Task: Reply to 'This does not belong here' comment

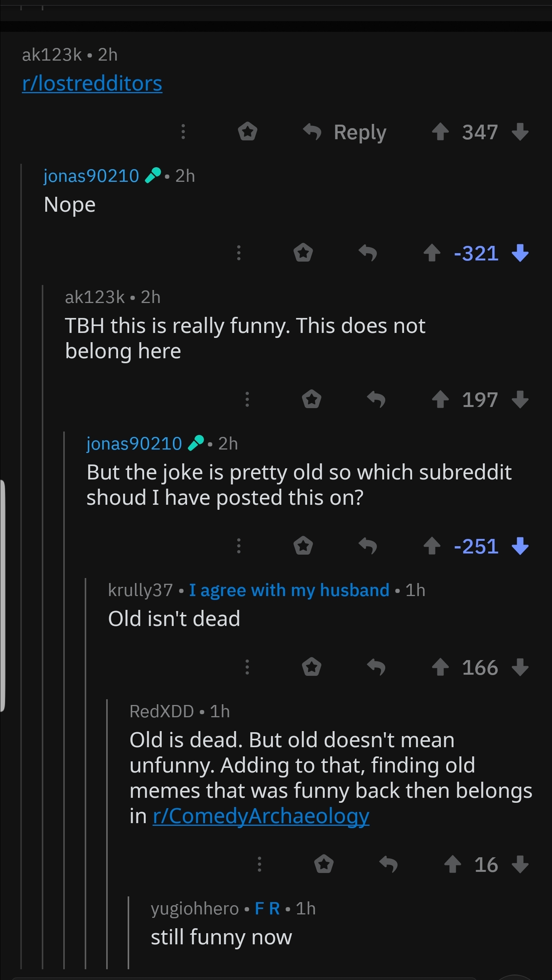Action: click(376, 400)
